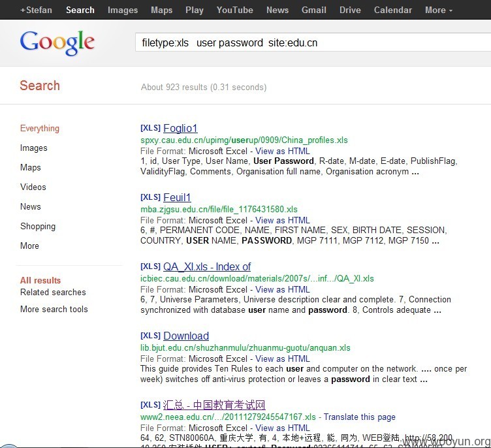
Task: Click lib.bjut.edu.cn anquan.xls URL text
Action: point(246,347)
